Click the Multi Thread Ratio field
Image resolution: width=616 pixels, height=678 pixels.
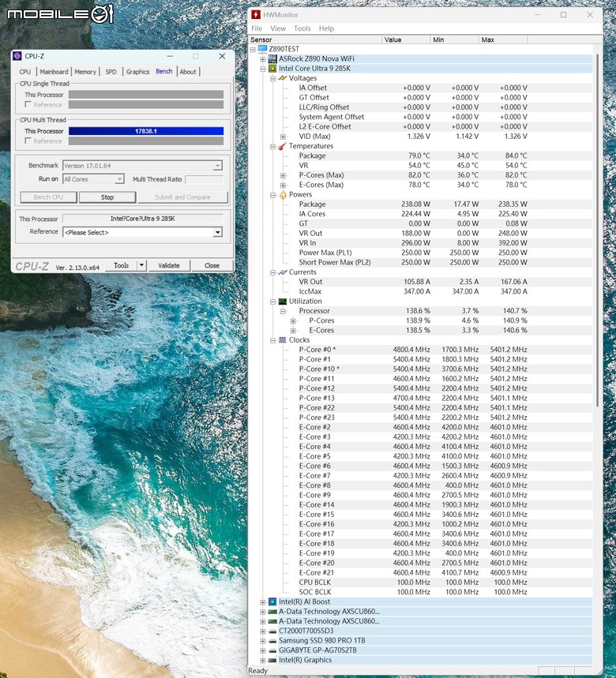coord(205,179)
